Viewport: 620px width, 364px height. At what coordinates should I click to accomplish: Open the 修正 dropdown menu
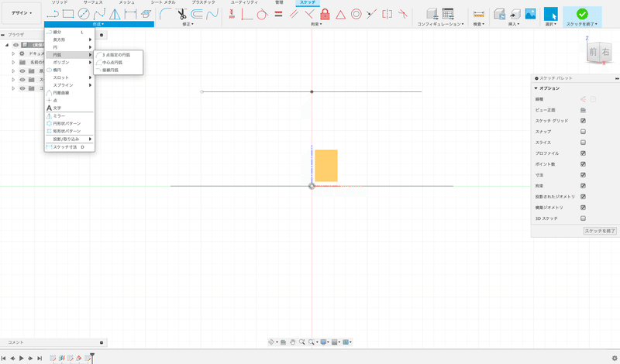pos(188,24)
